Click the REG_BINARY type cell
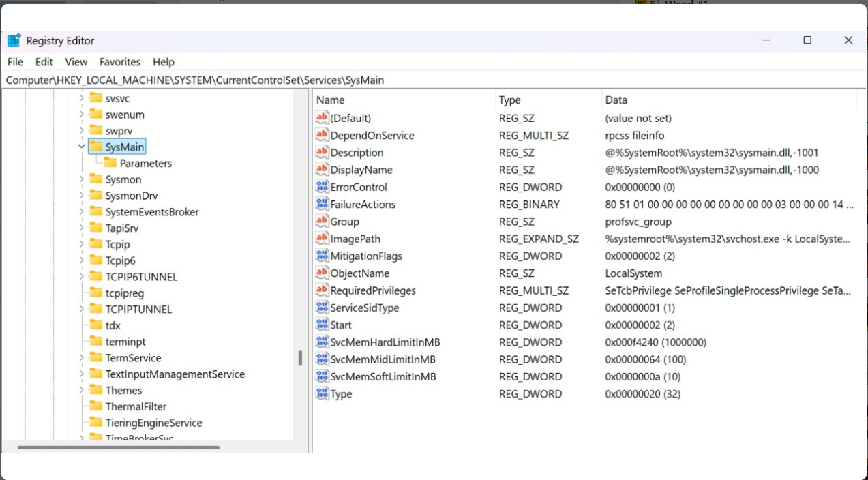 [529, 204]
